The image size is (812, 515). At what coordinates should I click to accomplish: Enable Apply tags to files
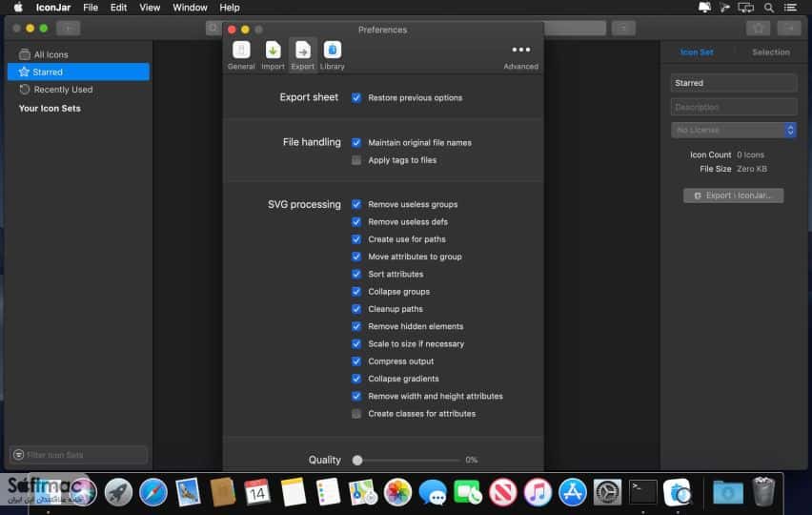point(356,160)
